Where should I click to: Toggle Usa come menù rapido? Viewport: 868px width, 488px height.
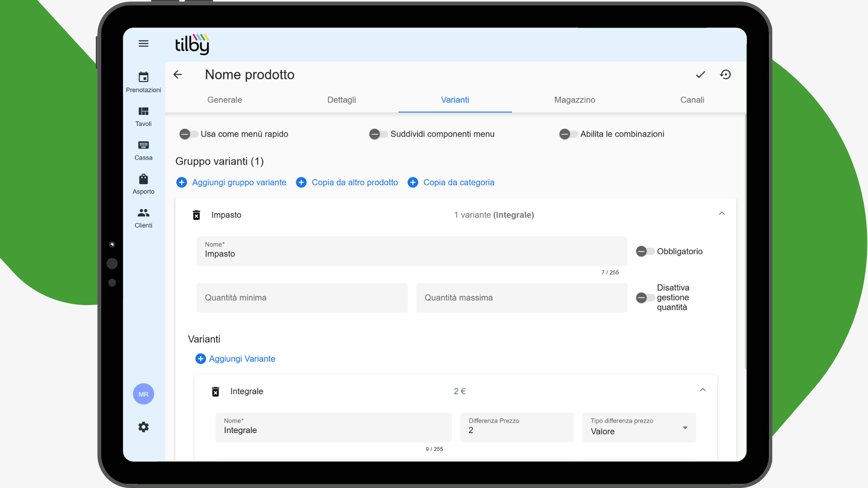(189, 134)
